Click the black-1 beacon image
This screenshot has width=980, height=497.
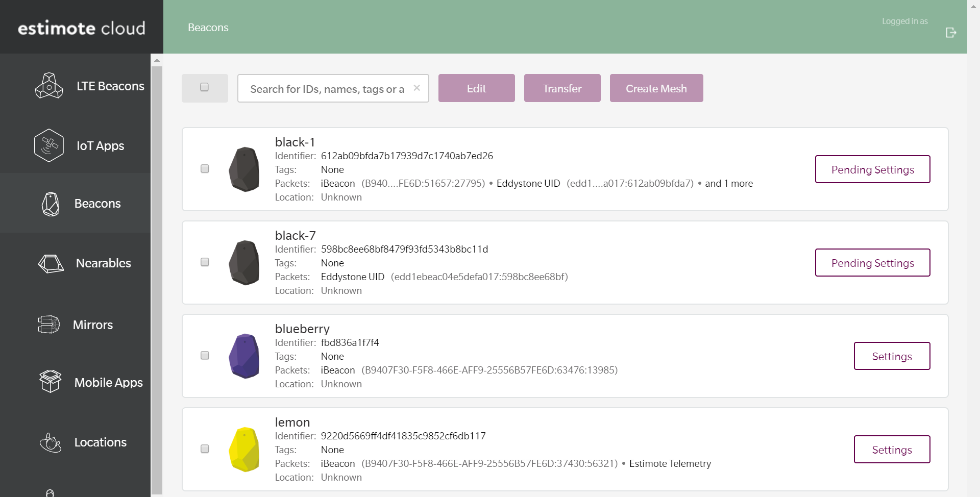coord(244,169)
